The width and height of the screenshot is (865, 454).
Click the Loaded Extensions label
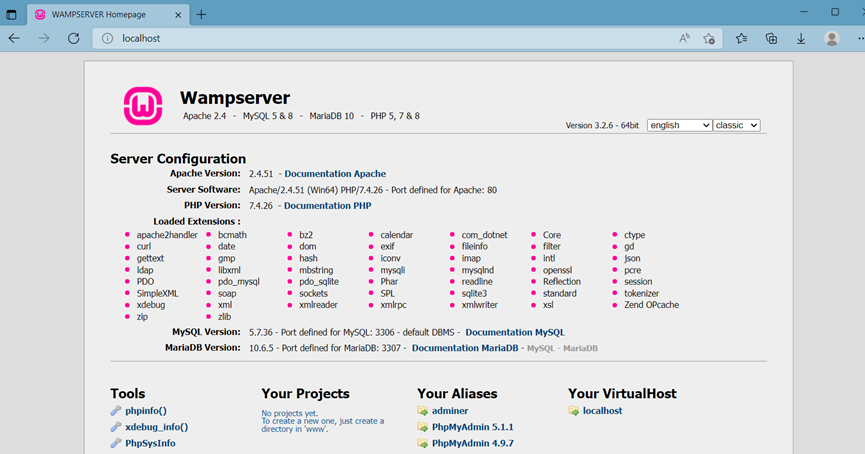pos(196,222)
